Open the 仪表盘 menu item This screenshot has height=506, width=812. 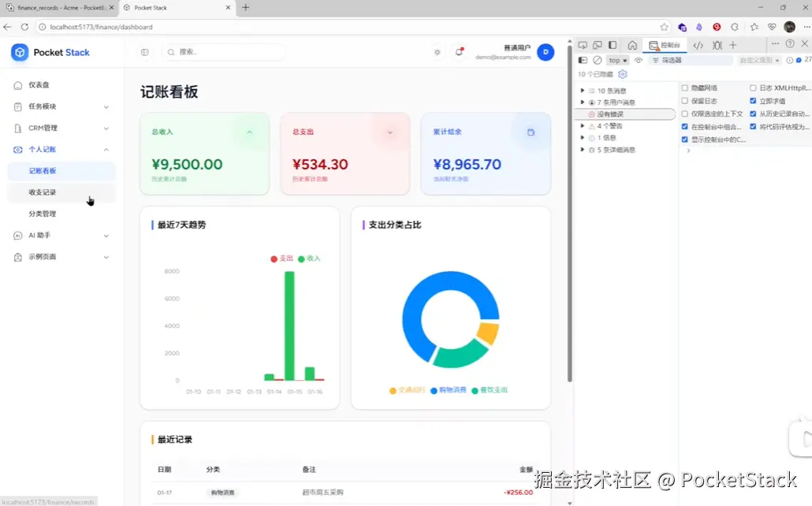click(x=61, y=85)
